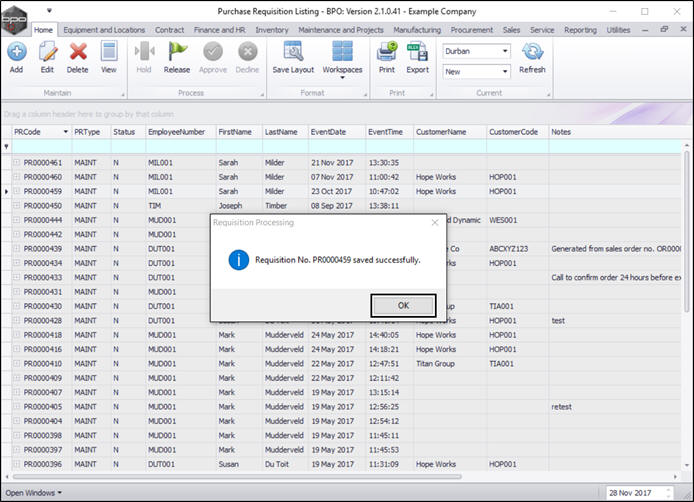Close the Requisition Processing dialog

433,223
